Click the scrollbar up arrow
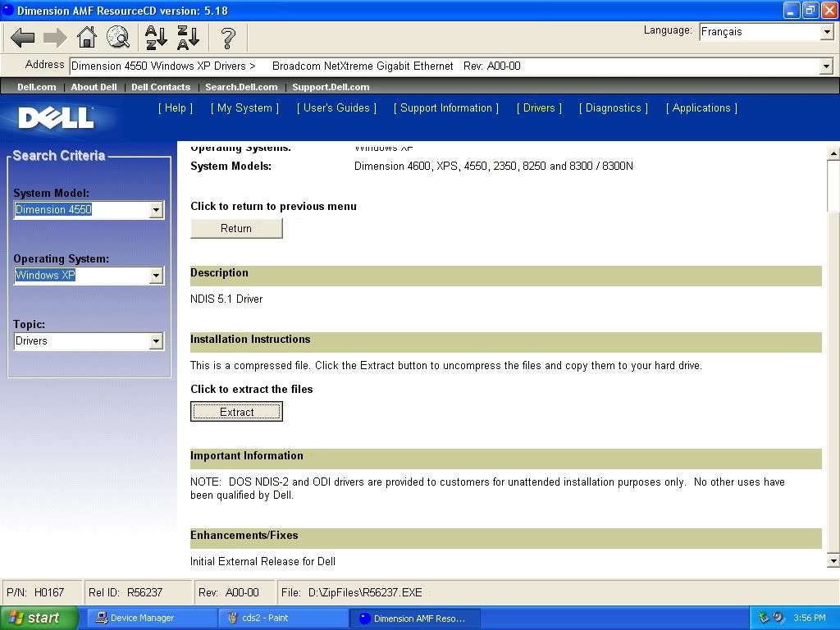This screenshot has width=840, height=630. click(x=833, y=153)
